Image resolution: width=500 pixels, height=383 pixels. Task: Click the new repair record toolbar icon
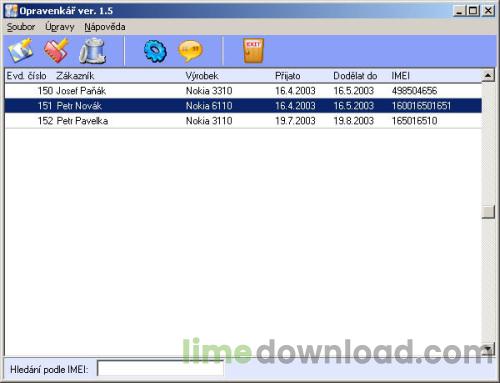coord(20,51)
